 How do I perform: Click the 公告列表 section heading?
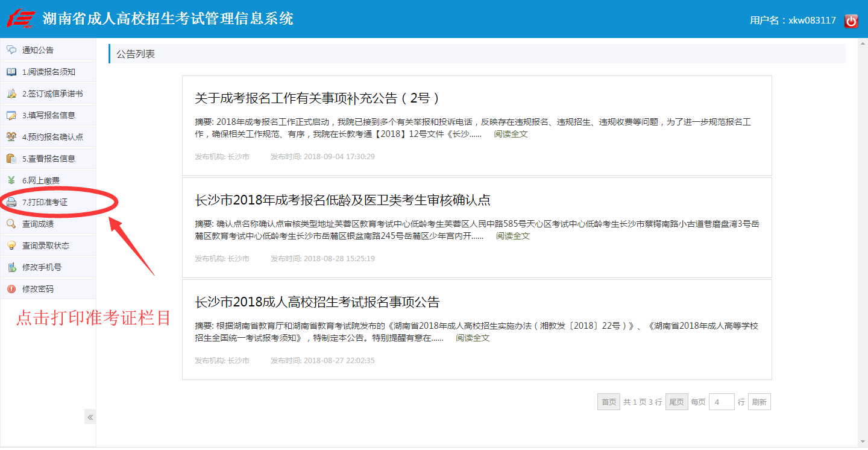click(x=136, y=54)
